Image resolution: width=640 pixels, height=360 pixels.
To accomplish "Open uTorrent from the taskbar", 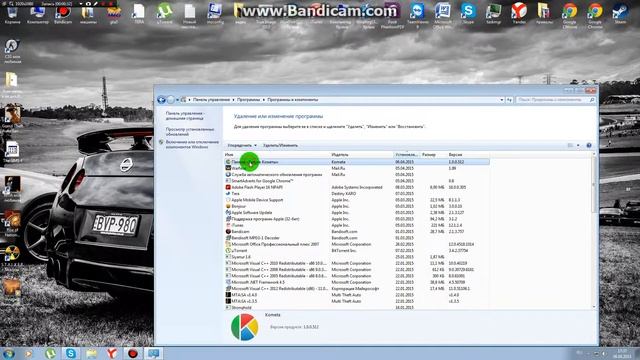I will click(x=51, y=353).
